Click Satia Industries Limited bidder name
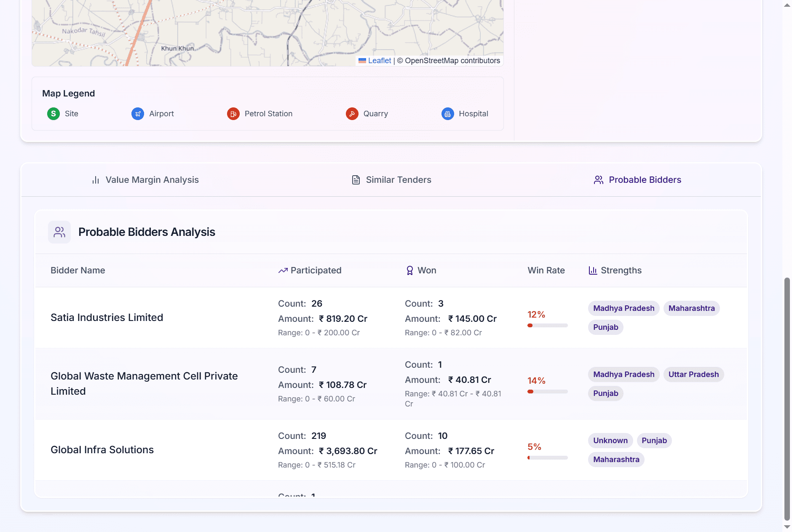 coord(107,318)
